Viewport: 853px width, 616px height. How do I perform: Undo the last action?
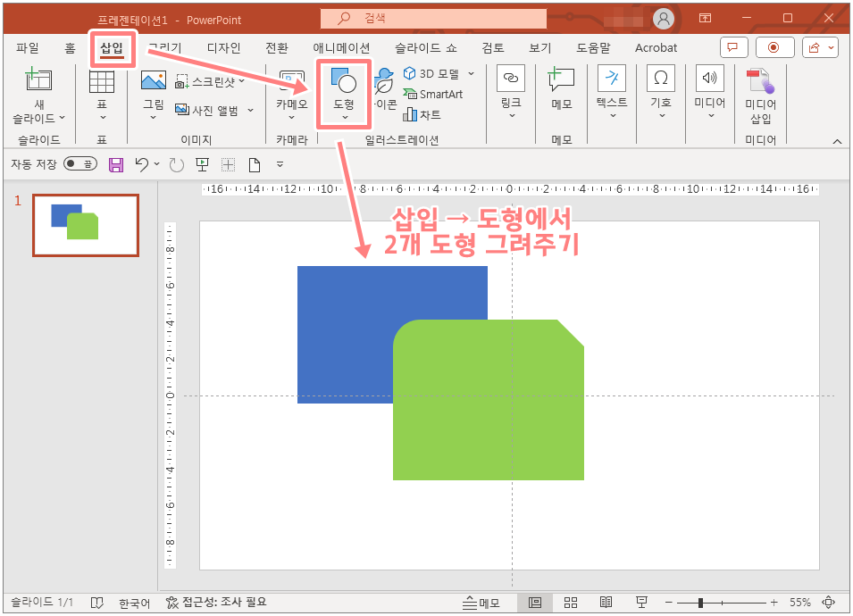(x=142, y=163)
